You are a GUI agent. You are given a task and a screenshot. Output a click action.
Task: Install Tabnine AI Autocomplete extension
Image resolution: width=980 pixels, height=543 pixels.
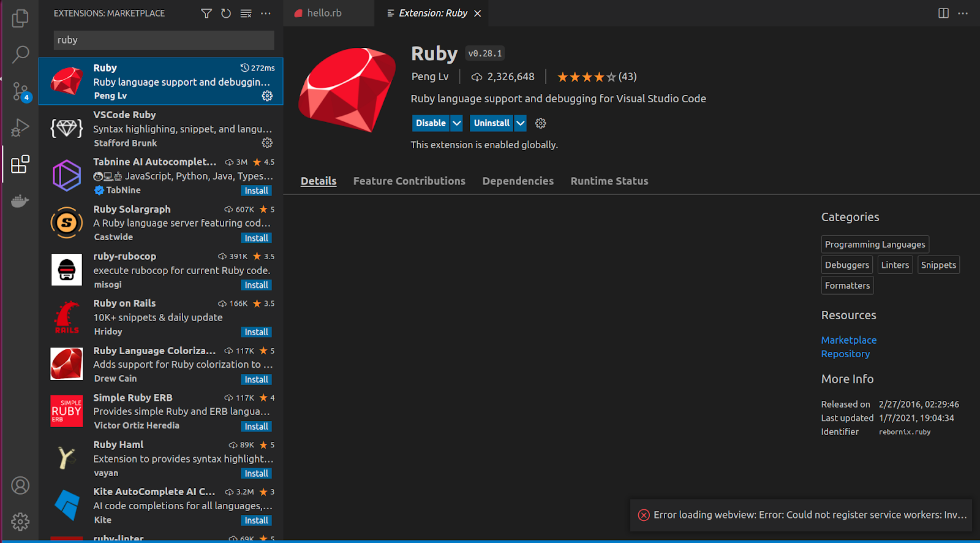coord(257,191)
